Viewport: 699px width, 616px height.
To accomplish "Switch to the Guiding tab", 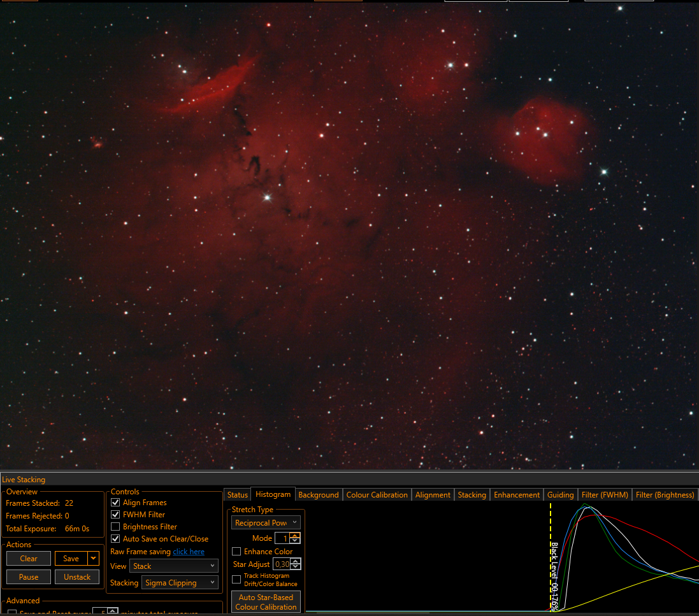I will [560, 495].
